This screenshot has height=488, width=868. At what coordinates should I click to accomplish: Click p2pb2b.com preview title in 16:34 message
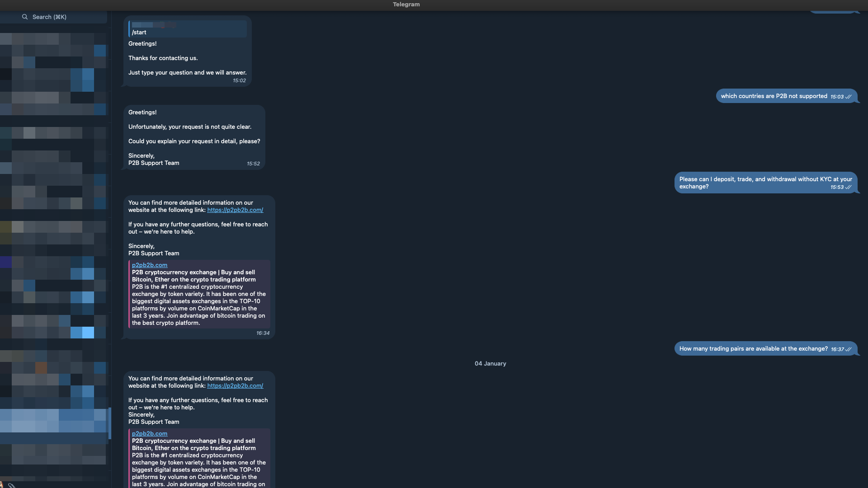tap(150, 265)
